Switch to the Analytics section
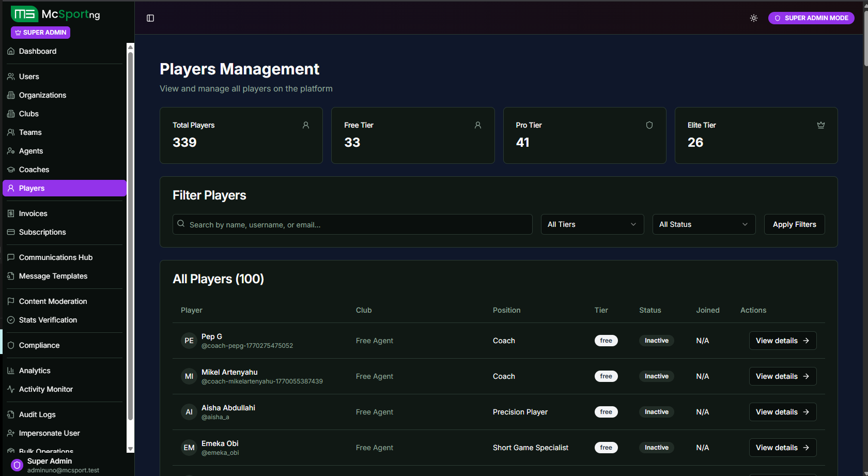Image resolution: width=868 pixels, height=476 pixels. tap(35, 371)
